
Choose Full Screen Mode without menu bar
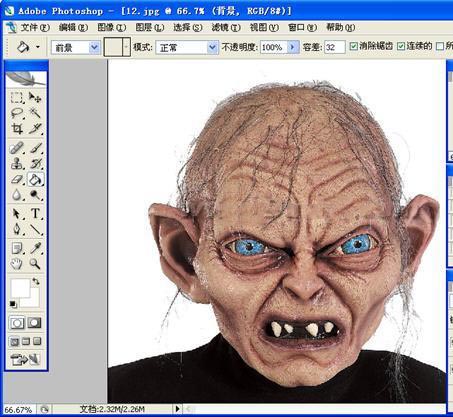37,341
